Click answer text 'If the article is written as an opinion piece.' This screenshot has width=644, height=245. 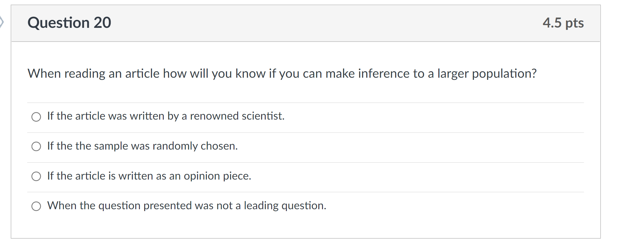tap(149, 176)
